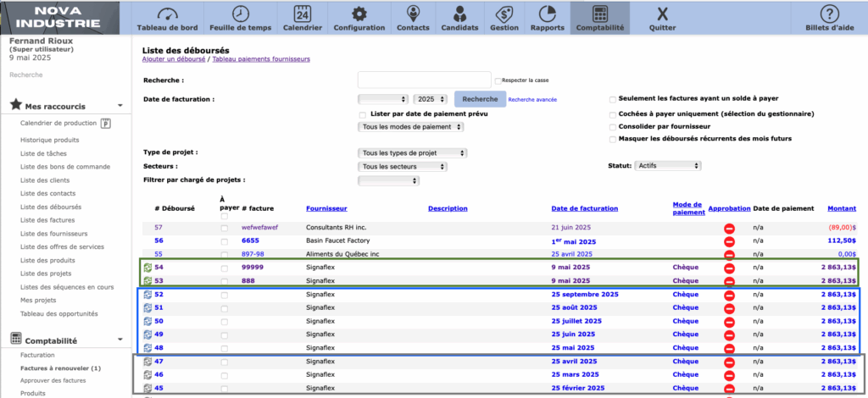Click recurring icon beside déboursé 54
This screenshot has width=868, height=398.
147,268
